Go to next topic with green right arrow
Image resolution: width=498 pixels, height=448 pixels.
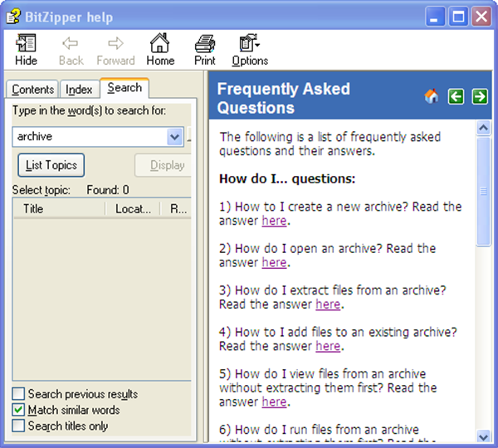click(480, 96)
